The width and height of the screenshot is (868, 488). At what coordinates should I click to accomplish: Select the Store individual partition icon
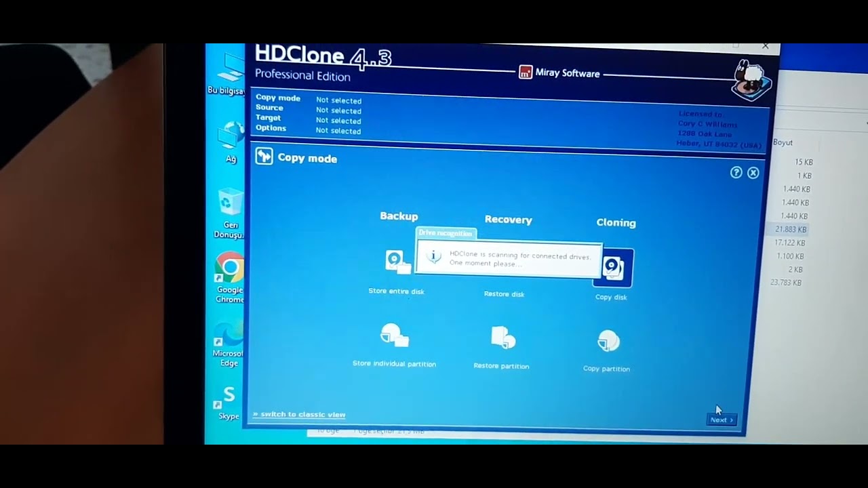pyautogui.click(x=394, y=336)
